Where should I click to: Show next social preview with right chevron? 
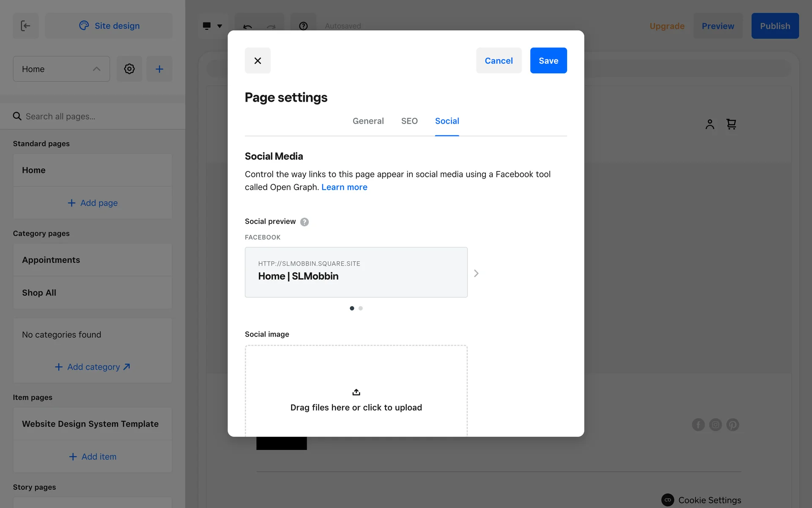pyautogui.click(x=476, y=273)
